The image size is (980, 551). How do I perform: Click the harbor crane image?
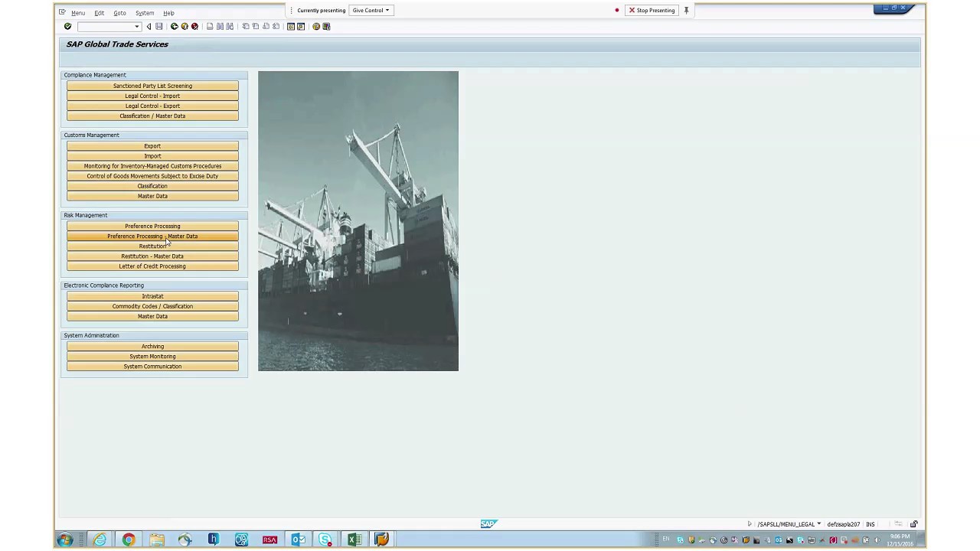click(x=358, y=221)
